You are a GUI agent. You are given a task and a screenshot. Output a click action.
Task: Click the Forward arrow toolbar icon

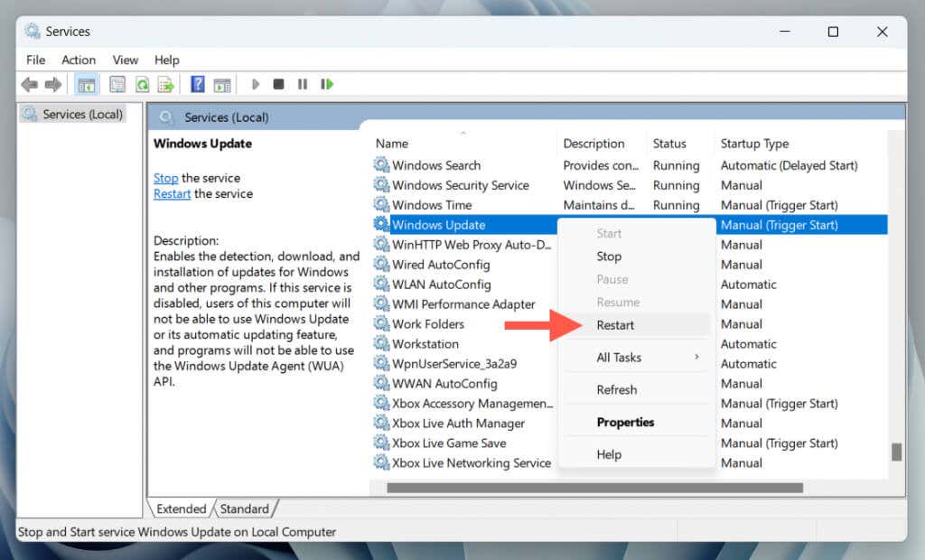(x=53, y=85)
